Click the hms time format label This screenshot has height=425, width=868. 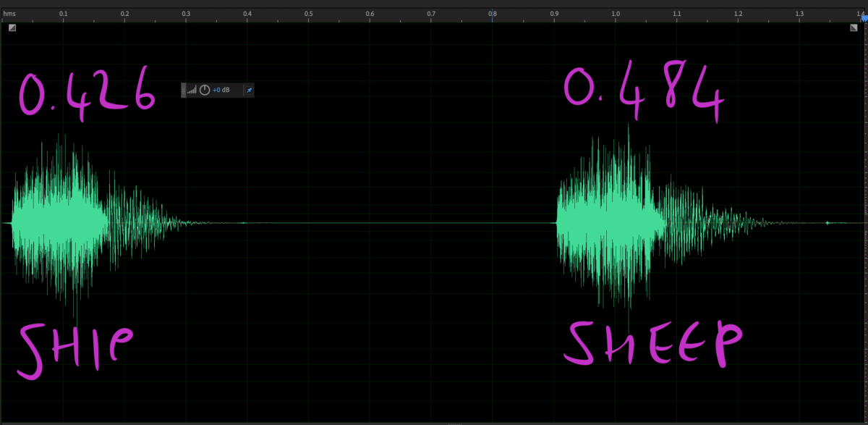(9, 14)
